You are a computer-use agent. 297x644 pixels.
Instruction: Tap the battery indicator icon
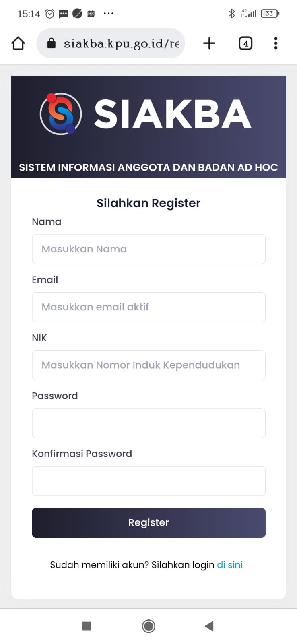pos(270,14)
